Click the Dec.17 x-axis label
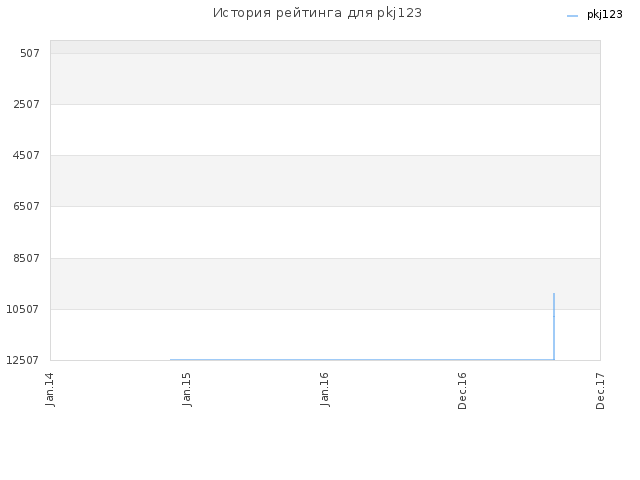 (600, 389)
